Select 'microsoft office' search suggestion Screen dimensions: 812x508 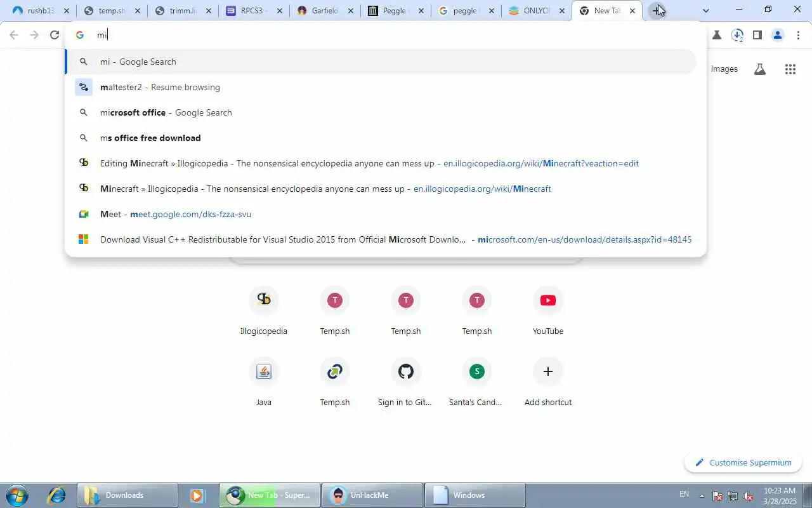click(x=381, y=112)
